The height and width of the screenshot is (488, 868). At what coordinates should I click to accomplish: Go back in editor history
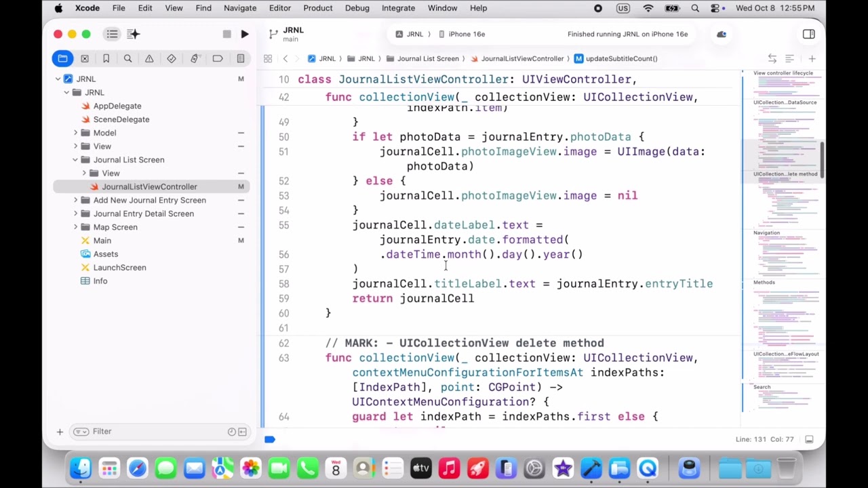[285, 58]
